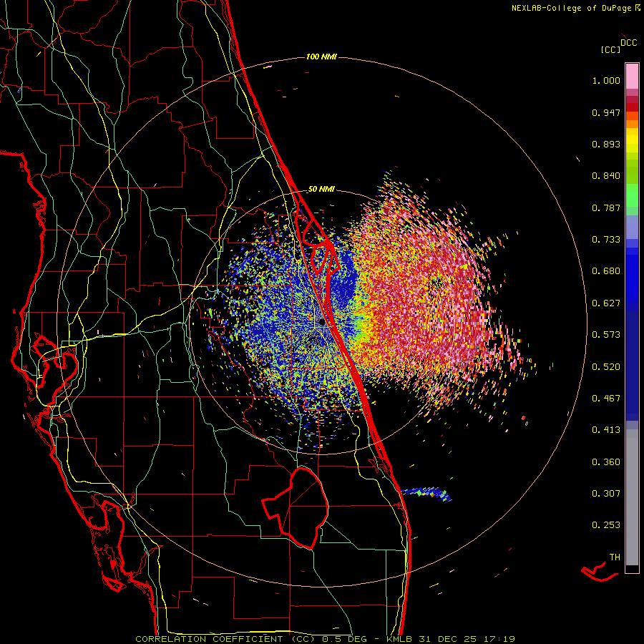Screen dimensions: 644x644
Task: Click the isolated blue-green echo offshore southeast
Action: pyautogui.click(x=427, y=493)
